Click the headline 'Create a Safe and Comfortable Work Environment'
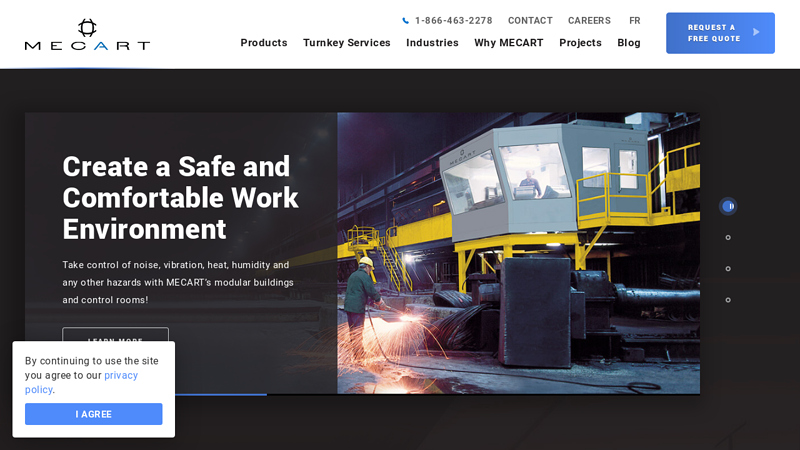800x450 pixels. coord(180,197)
